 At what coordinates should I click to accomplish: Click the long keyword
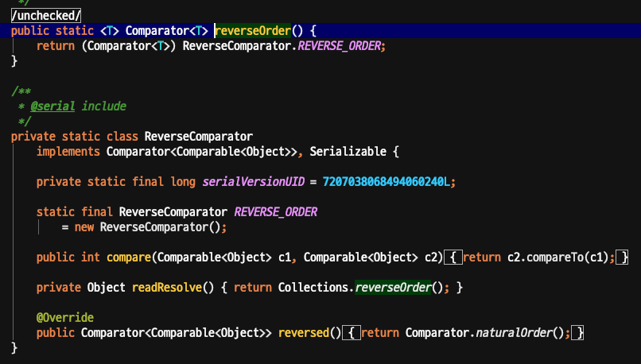tap(183, 182)
